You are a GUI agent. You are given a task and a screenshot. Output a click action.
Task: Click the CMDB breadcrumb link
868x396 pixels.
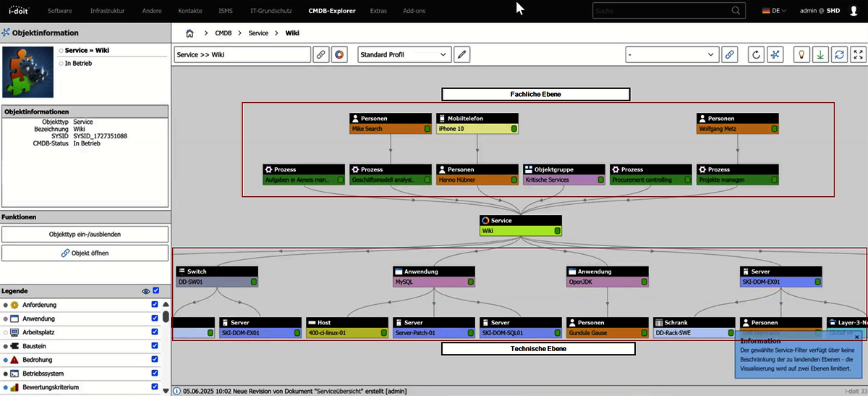(x=223, y=33)
